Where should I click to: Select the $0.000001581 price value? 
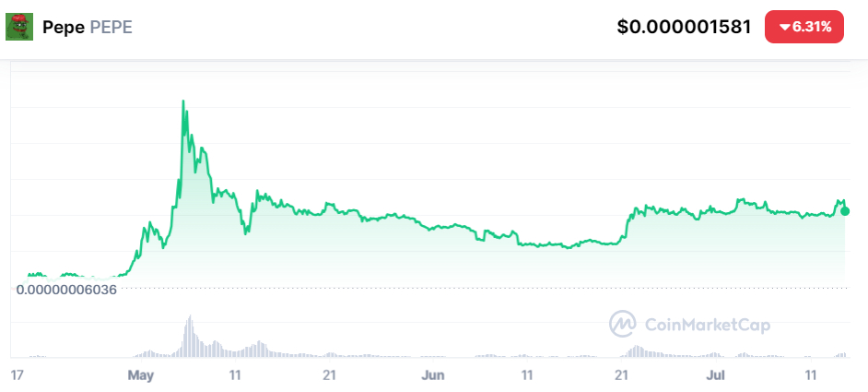[685, 27]
